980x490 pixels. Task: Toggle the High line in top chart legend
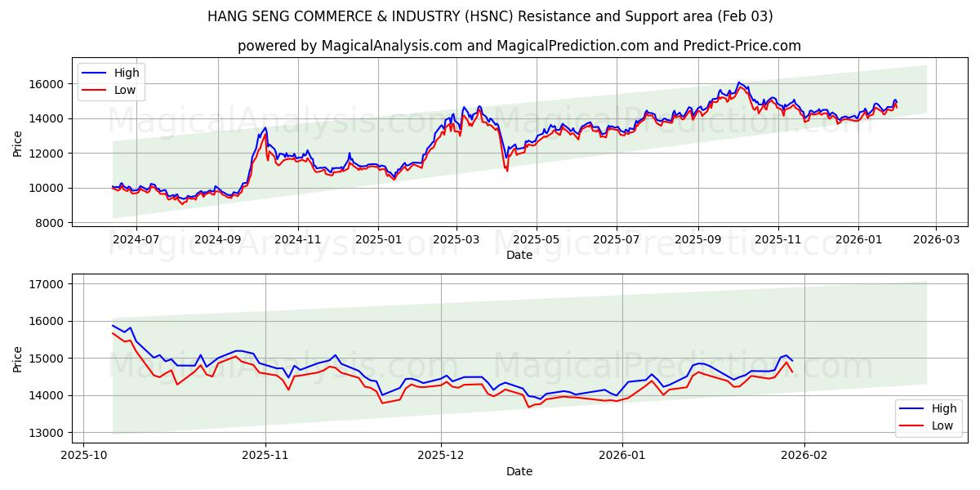coord(121,73)
